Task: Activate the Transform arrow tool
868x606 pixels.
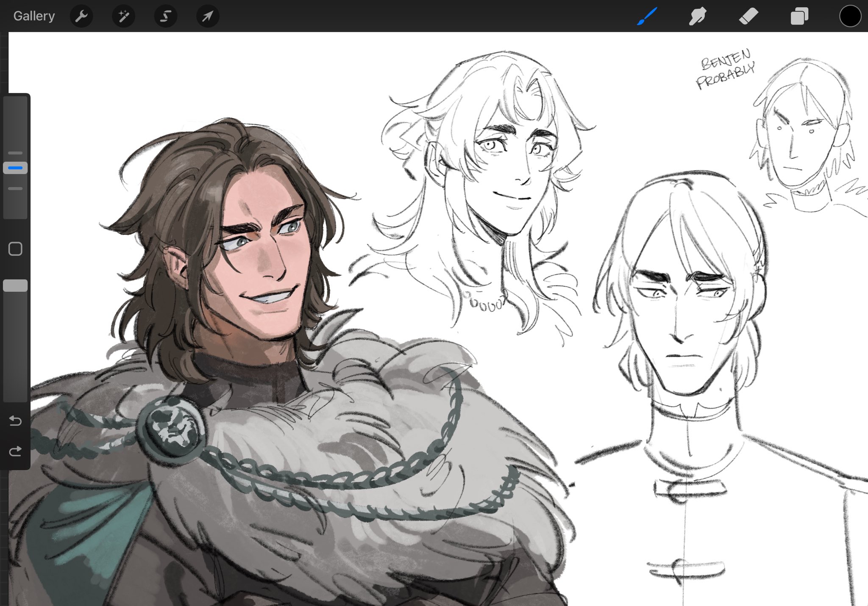Action: click(208, 17)
